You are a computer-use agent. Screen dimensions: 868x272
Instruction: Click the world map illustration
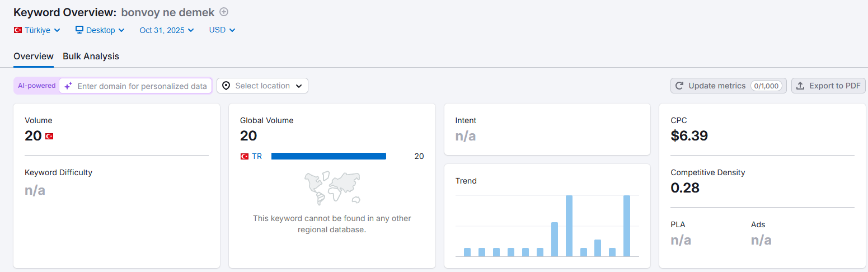click(x=332, y=188)
